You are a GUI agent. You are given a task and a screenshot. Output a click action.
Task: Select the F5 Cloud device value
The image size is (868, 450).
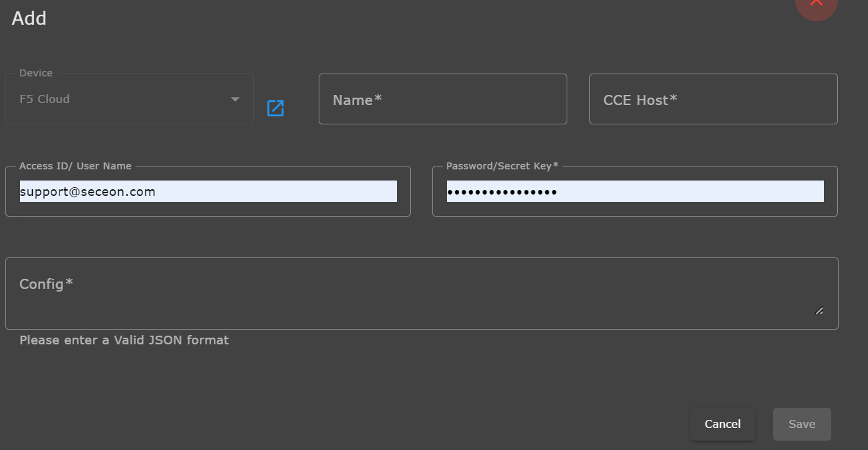coord(45,99)
